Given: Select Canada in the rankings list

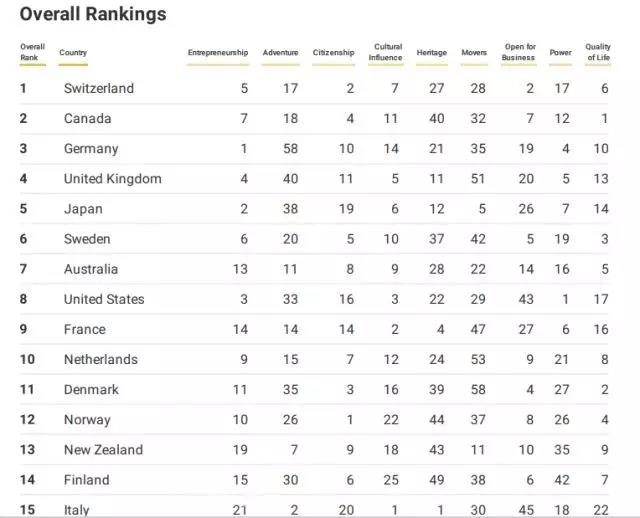Looking at the screenshot, I should coord(87,119).
